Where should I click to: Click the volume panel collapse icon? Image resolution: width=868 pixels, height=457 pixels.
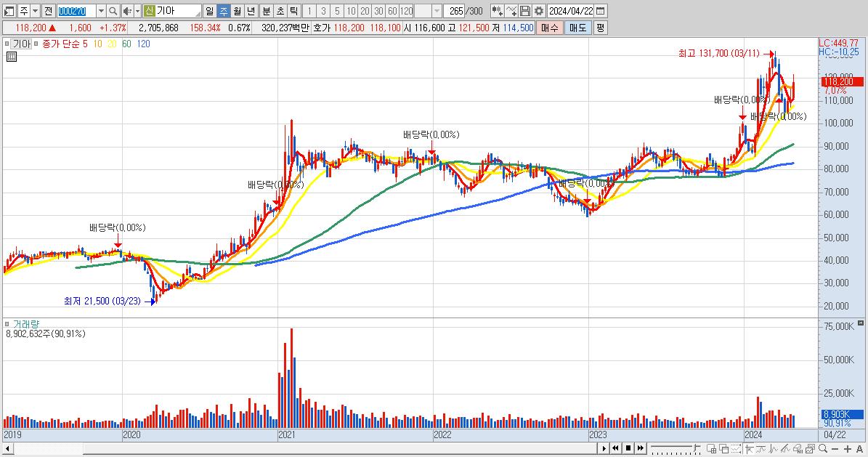coord(861,323)
